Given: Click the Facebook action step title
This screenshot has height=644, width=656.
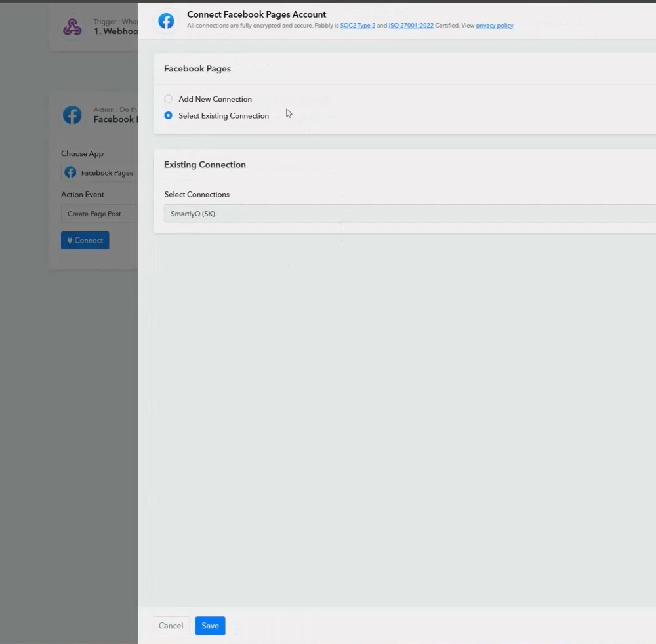Looking at the screenshot, I should click(116, 119).
